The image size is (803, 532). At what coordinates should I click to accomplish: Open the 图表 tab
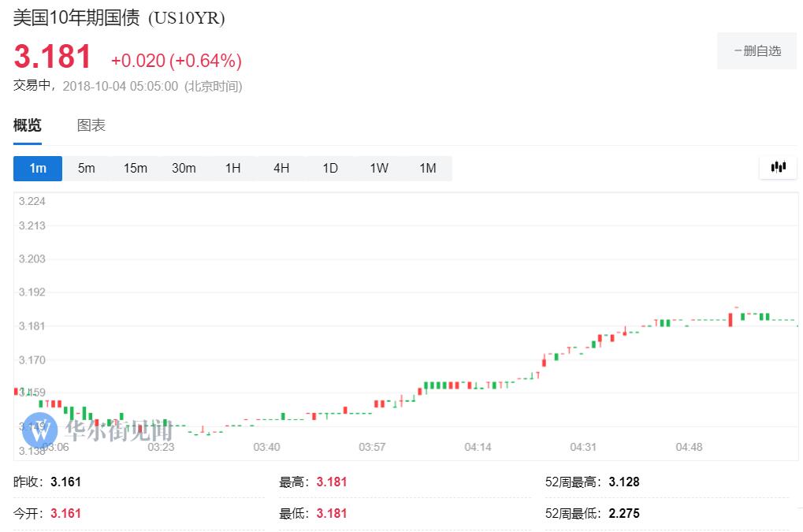pos(91,125)
